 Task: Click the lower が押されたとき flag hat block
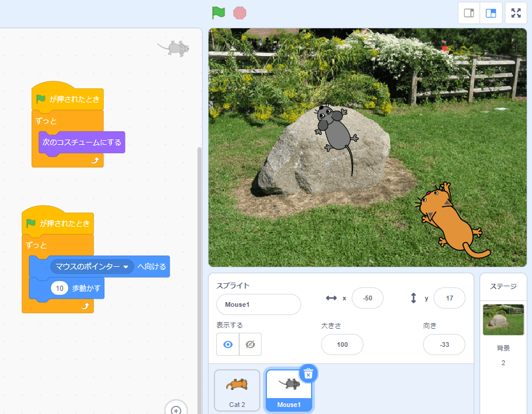pyautogui.click(x=58, y=222)
